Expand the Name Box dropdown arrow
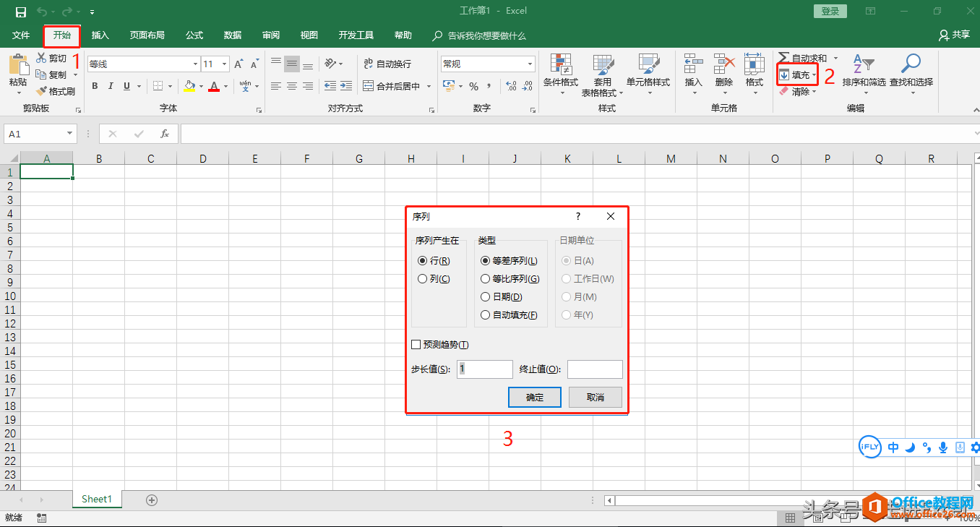The height and width of the screenshot is (527, 980). [x=70, y=134]
